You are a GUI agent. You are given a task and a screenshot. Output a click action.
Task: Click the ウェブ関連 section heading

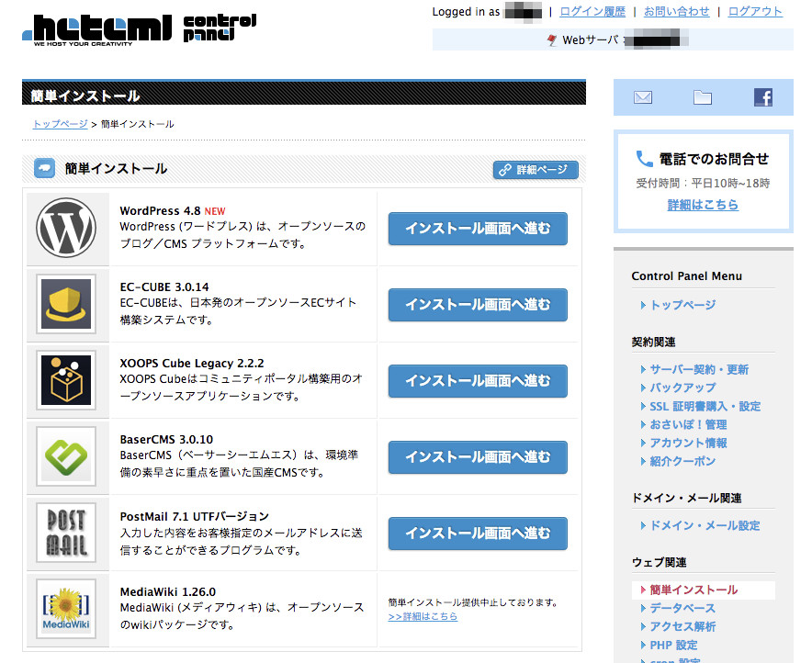pos(659,563)
